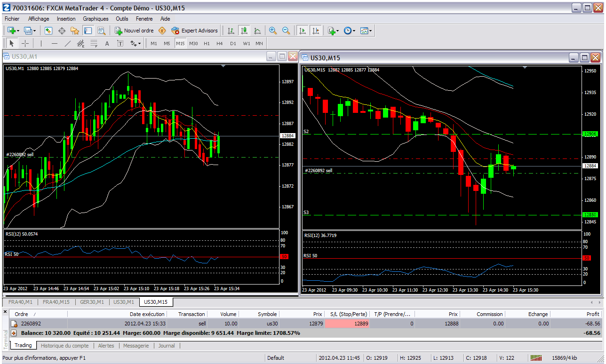This screenshot has width=606, height=364.
Task: Open the indicators list dropdown
Action: (x=333, y=31)
